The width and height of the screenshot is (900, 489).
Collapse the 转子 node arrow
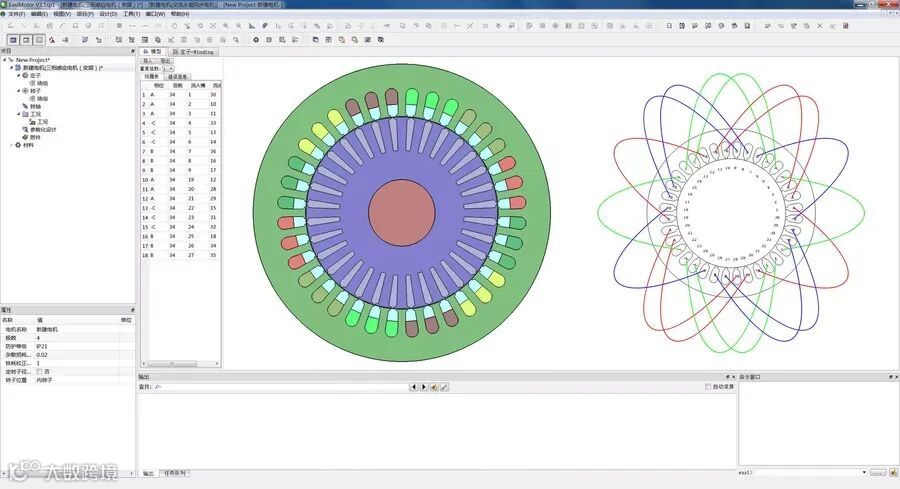click(18, 91)
